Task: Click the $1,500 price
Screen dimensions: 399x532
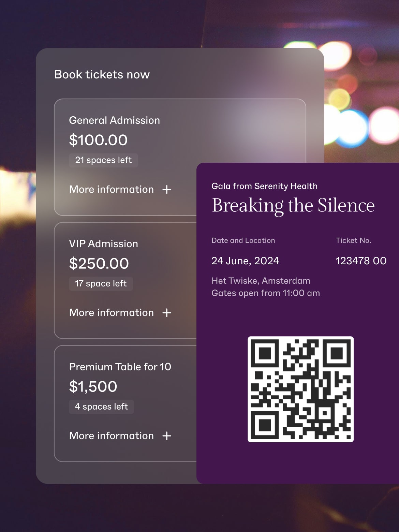Action: pos(93,387)
